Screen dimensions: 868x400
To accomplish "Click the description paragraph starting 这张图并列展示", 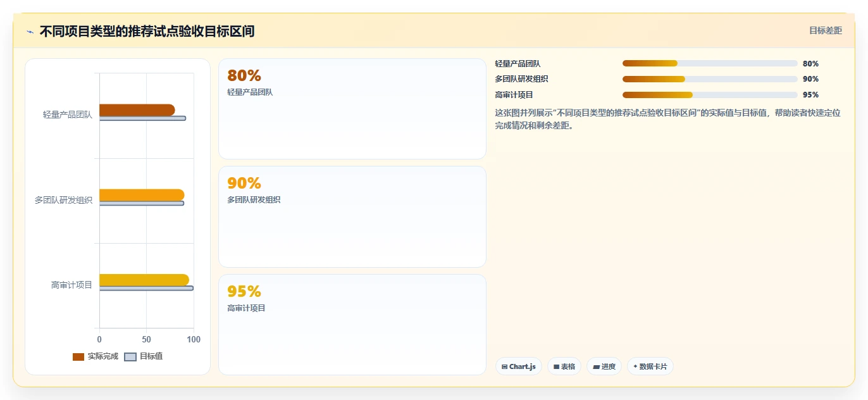I will coord(667,119).
